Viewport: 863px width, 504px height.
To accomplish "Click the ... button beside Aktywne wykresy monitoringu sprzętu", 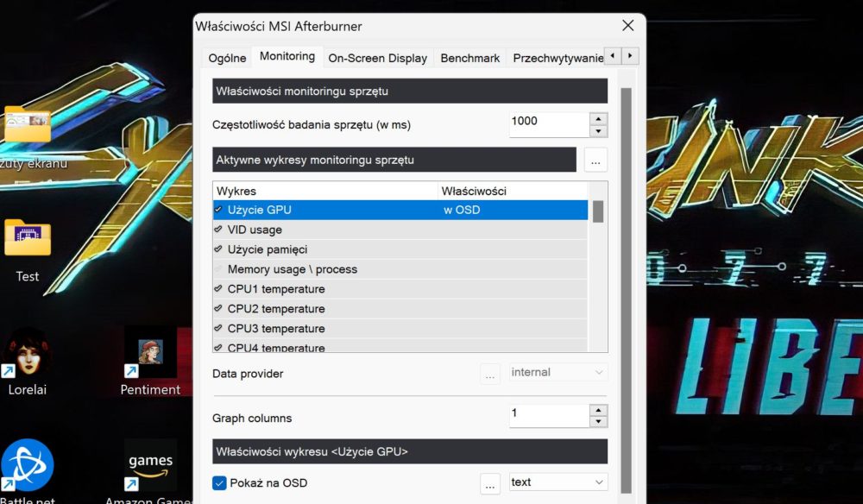I will tap(595, 161).
